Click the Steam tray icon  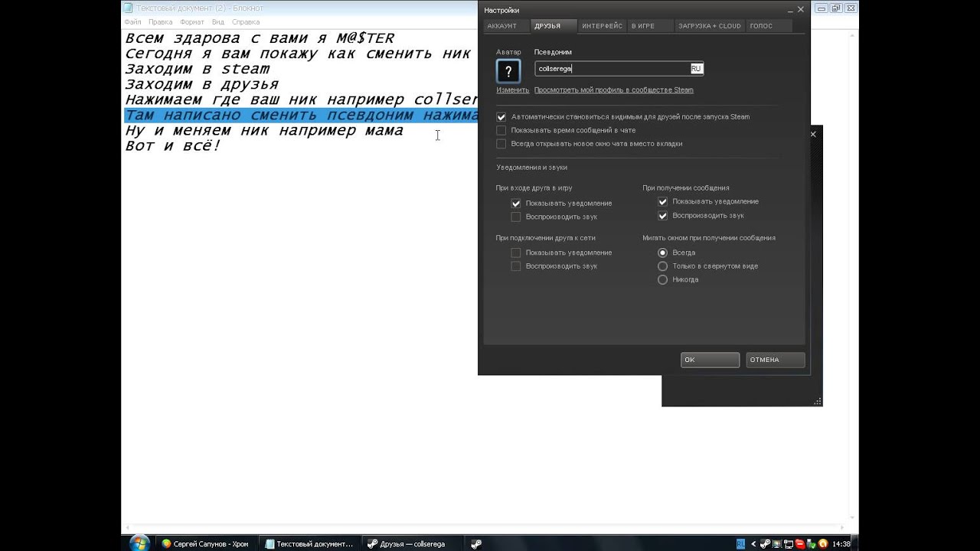tap(765, 544)
